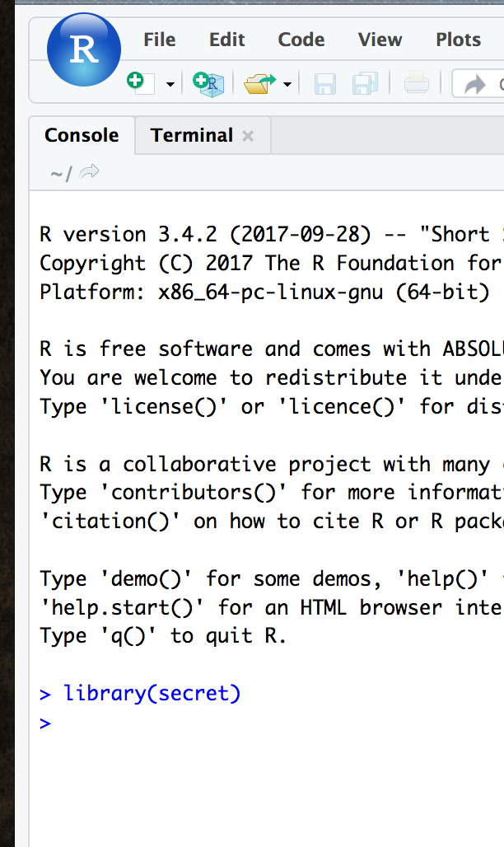Close the Terminal tab

pos(248,136)
